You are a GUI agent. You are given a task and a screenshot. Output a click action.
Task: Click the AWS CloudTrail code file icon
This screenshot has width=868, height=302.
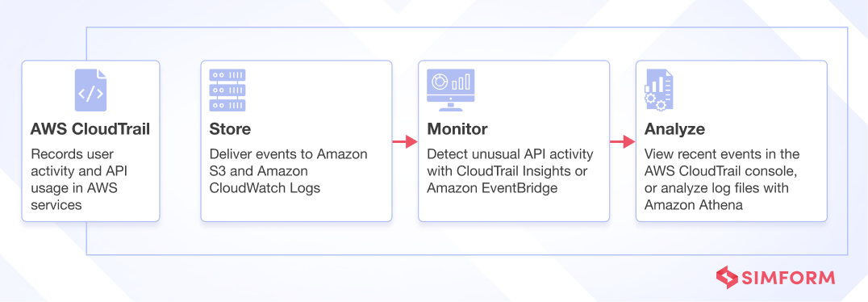(91, 90)
